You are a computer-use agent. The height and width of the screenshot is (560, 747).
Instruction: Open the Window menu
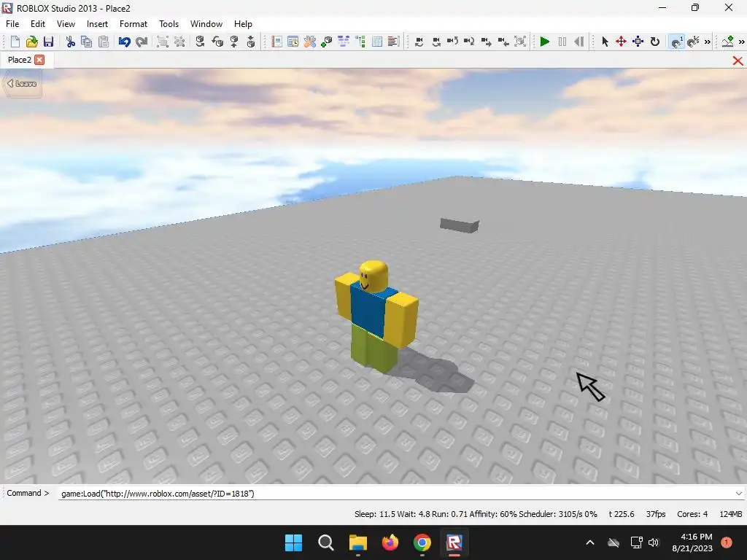206,24
